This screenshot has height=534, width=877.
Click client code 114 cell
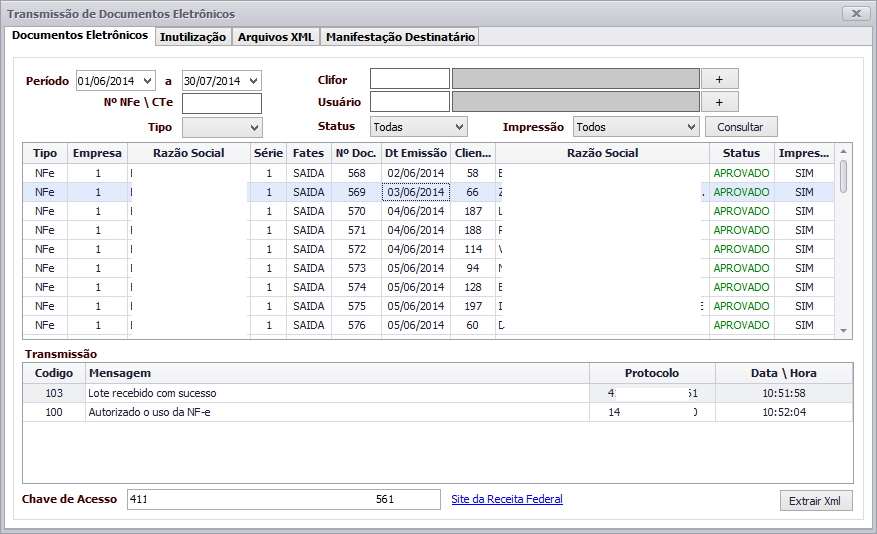pyautogui.click(x=473, y=249)
